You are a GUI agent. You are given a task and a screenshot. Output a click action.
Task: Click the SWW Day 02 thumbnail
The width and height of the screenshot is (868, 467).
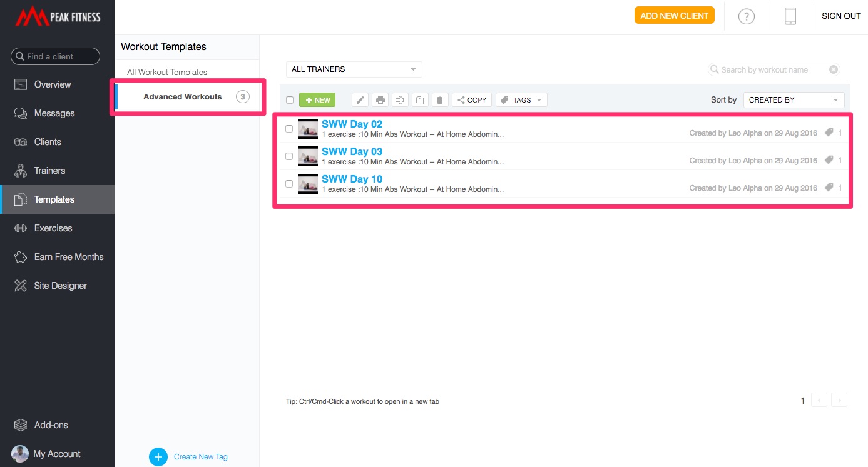[x=308, y=129]
